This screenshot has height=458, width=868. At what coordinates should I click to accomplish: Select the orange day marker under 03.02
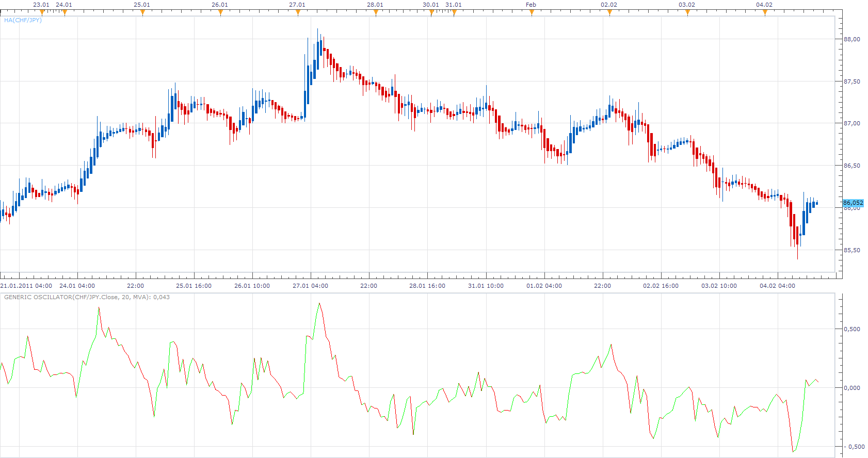click(x=687, y=12)
